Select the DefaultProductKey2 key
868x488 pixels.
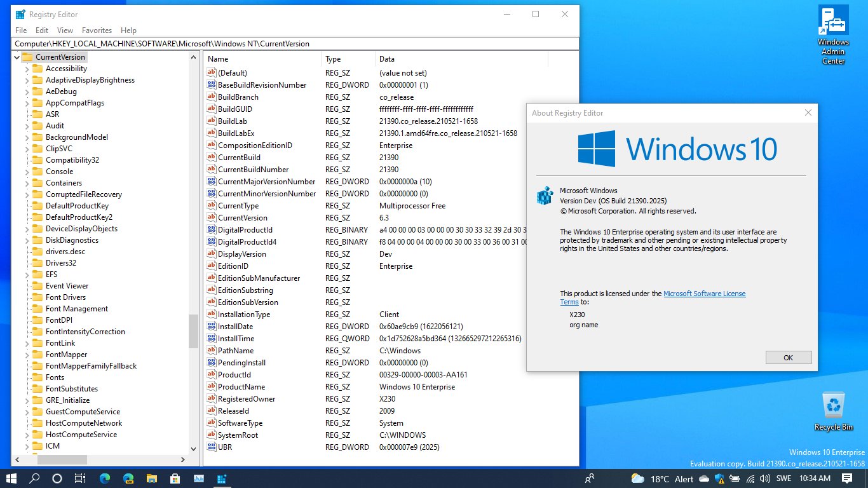pyautogui.click(x=79, y=217)
